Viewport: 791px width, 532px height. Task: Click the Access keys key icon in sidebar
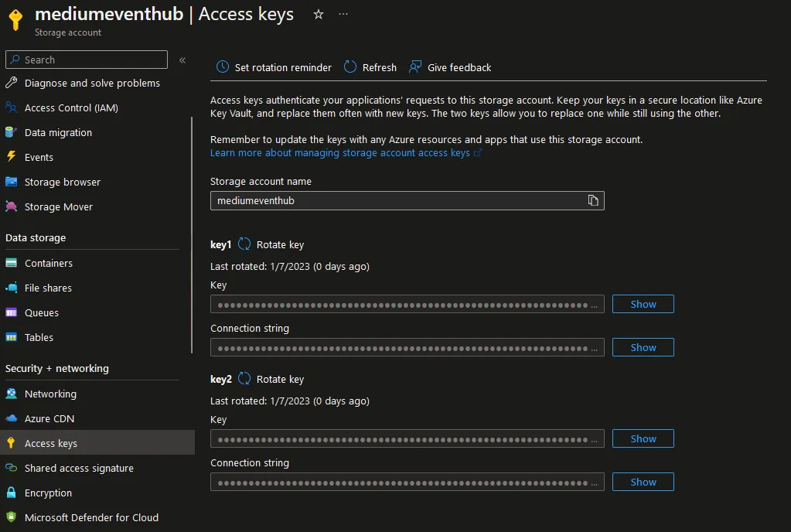pyautogui.click(x=11, y=443)
